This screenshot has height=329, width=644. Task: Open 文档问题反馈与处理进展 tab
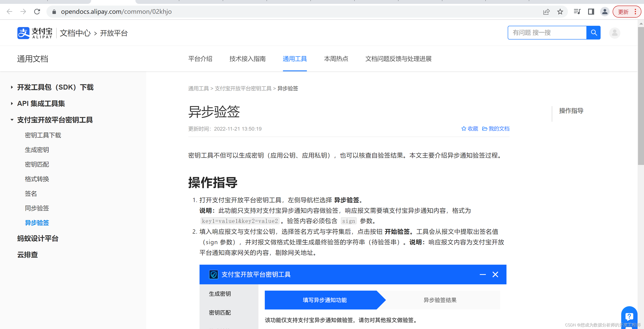(399, 59)
